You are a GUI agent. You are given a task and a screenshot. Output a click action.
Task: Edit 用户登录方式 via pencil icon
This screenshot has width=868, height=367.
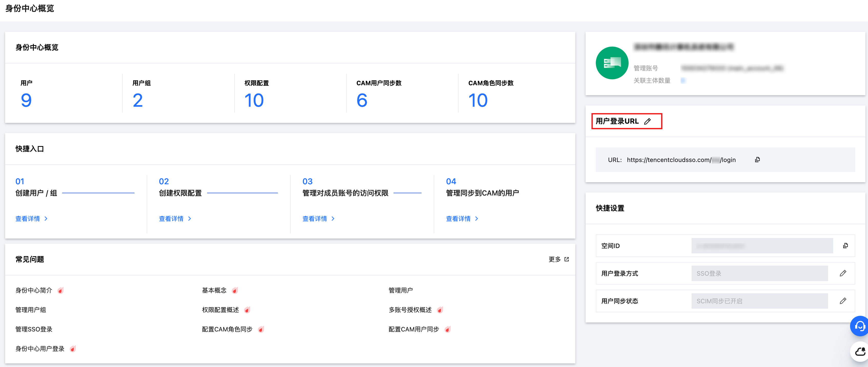click(843, 273)
